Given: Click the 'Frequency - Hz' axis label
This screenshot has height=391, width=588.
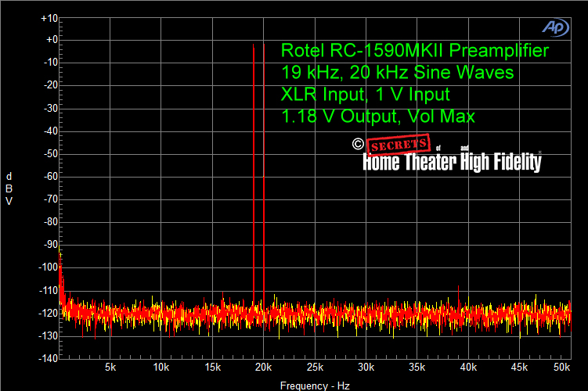Looking at the screenshot, I should tap(316, 386).
